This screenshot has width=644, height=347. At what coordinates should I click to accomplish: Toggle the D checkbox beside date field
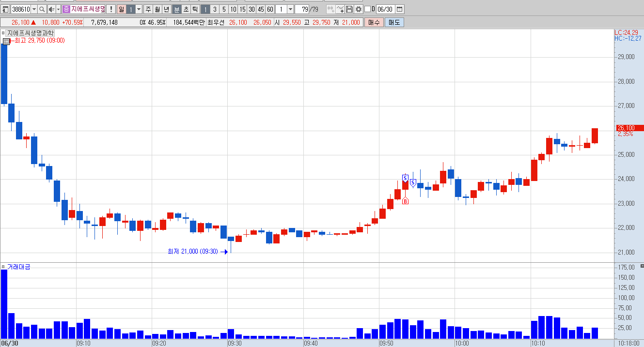point(367,9)
